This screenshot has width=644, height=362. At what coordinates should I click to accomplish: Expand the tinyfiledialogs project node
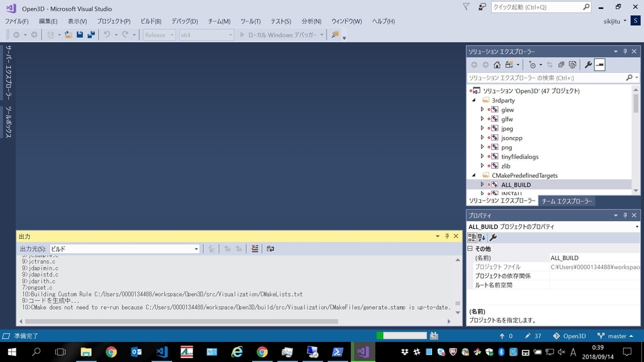coord(482,156)
